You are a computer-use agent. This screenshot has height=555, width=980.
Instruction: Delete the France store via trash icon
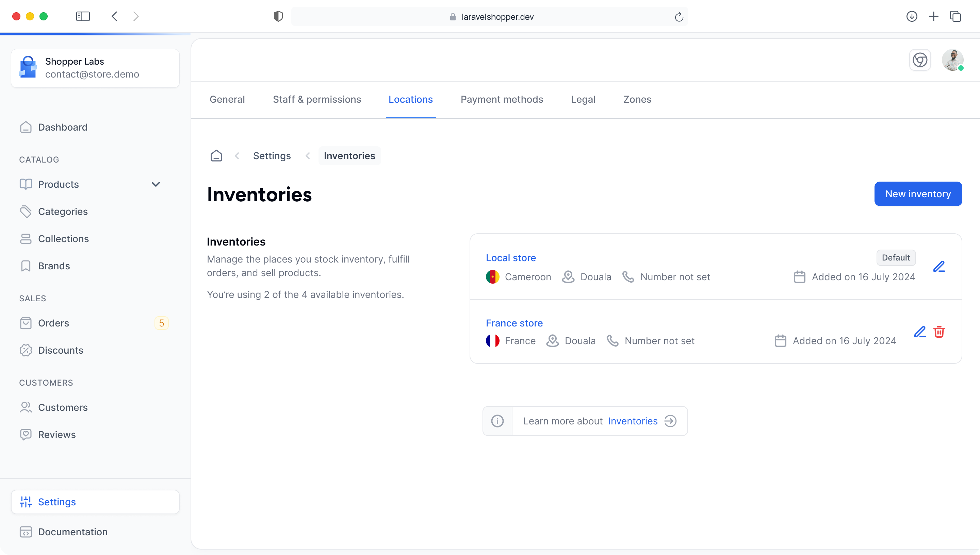pyautogui.click(x=939, y=332)
